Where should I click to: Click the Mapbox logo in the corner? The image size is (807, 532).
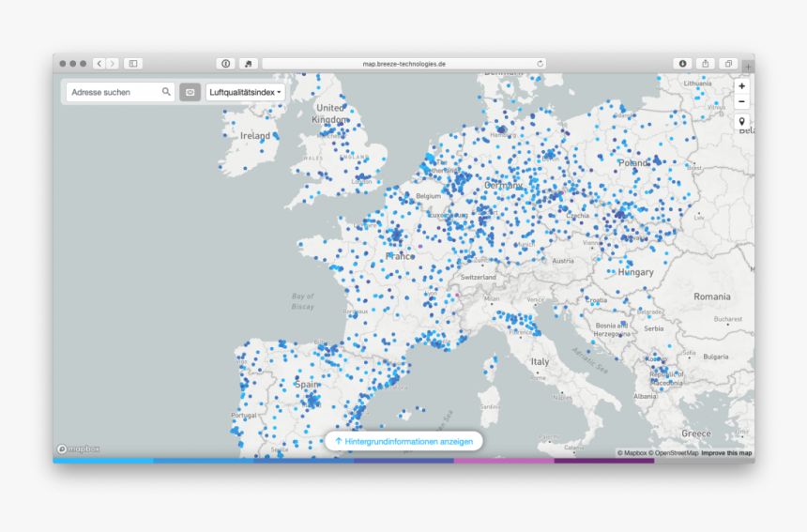pos(78,448)
